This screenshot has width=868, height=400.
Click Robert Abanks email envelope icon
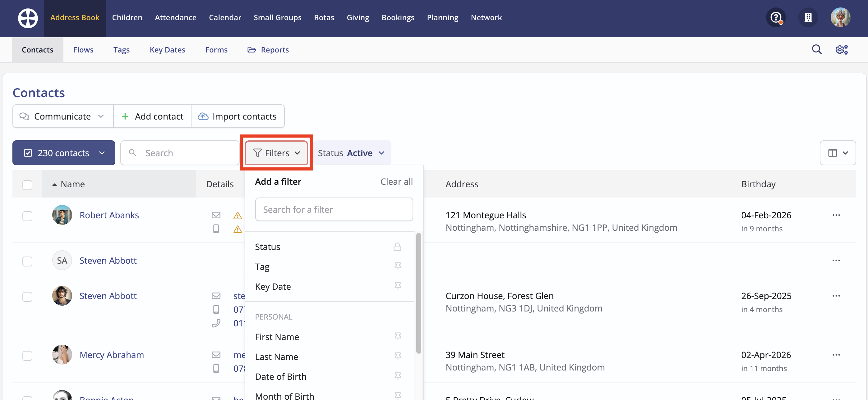216,215
